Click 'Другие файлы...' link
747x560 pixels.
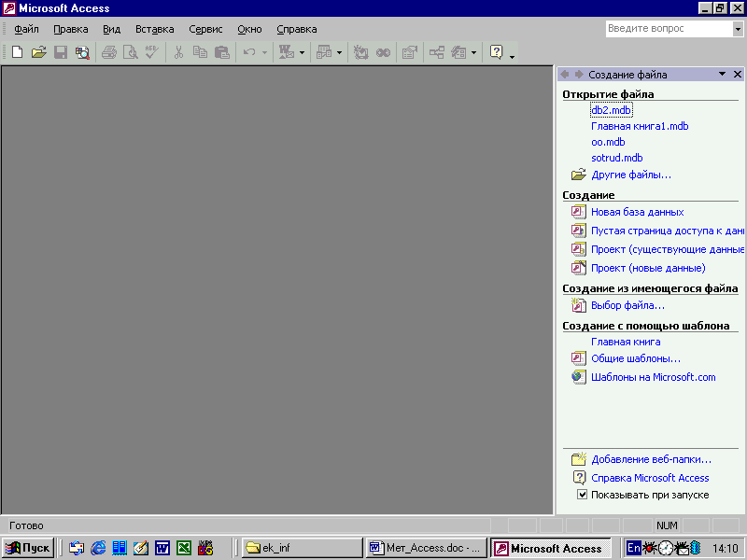631,175
